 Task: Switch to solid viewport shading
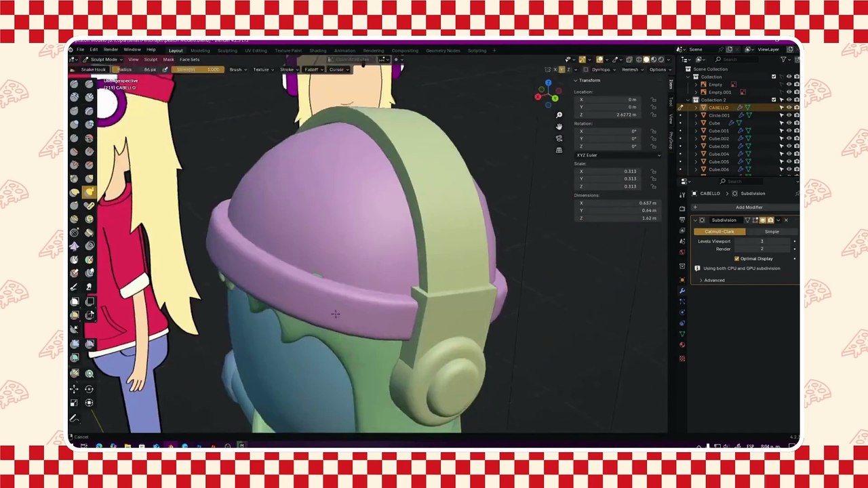click(646, 60)
